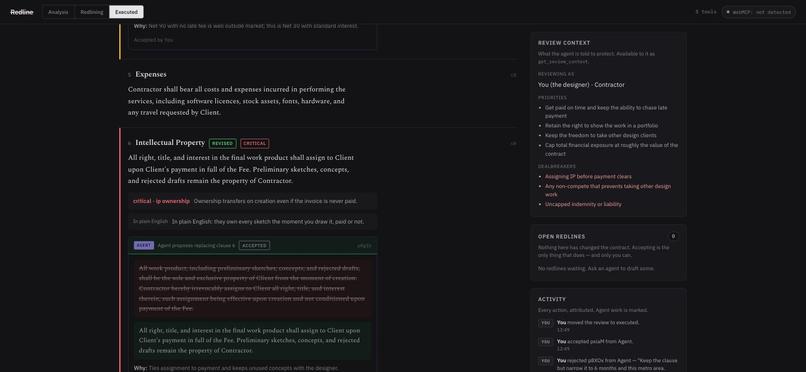The width and height of the screenshot is (806, 372).
Task: Click the OPEN REDLINES heading
Action: click(561, 237)
